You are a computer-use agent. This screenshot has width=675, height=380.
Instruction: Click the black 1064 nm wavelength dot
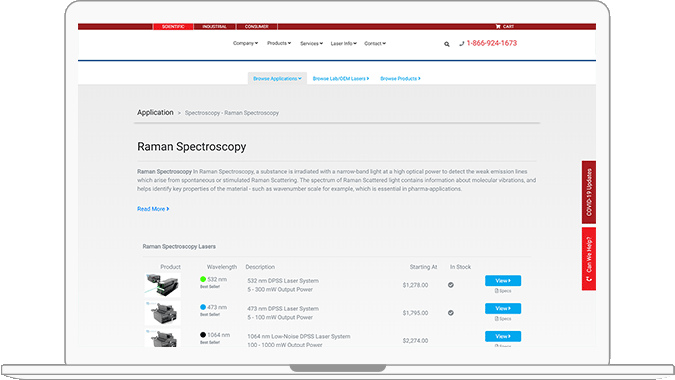pos(203,335)
